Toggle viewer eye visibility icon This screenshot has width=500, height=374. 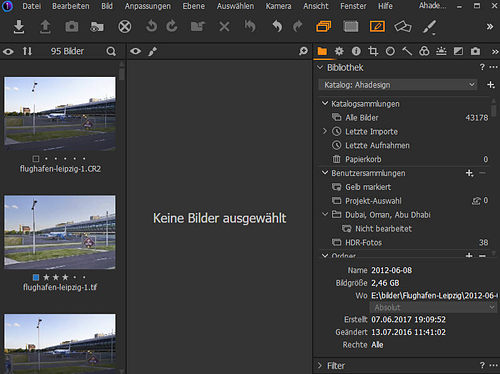pos(136,51)
